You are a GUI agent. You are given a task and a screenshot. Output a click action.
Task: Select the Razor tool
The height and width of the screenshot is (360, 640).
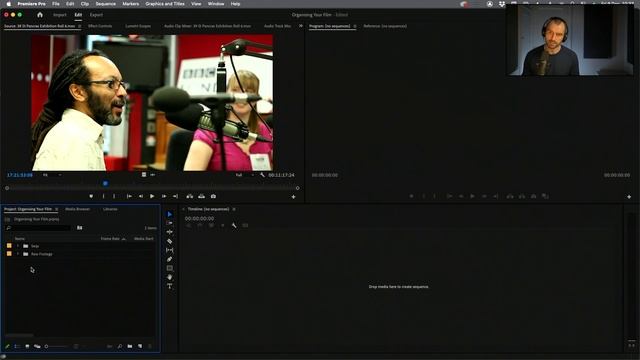coord(170,241)
